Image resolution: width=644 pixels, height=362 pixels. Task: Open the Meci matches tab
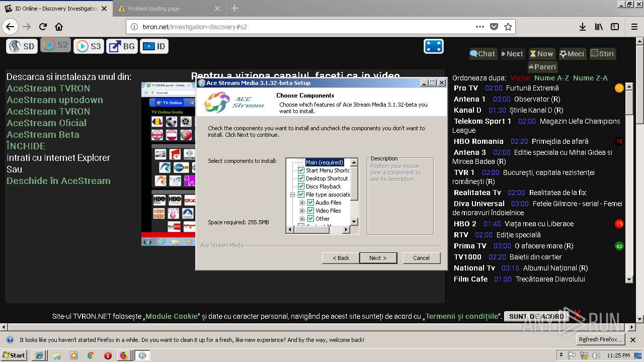click(572, 54)
